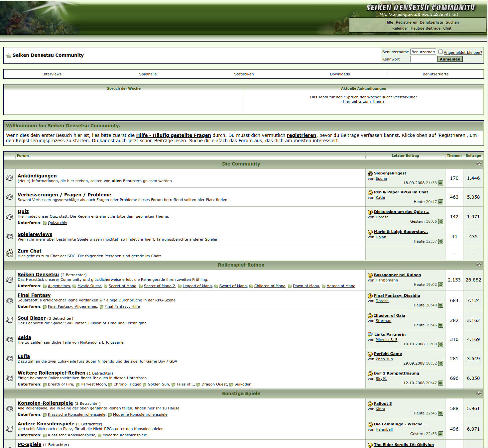488x448 pixels.
Task: Click the folder icon beside Seiken Densetsu Community title
Action: click(8, 56)
